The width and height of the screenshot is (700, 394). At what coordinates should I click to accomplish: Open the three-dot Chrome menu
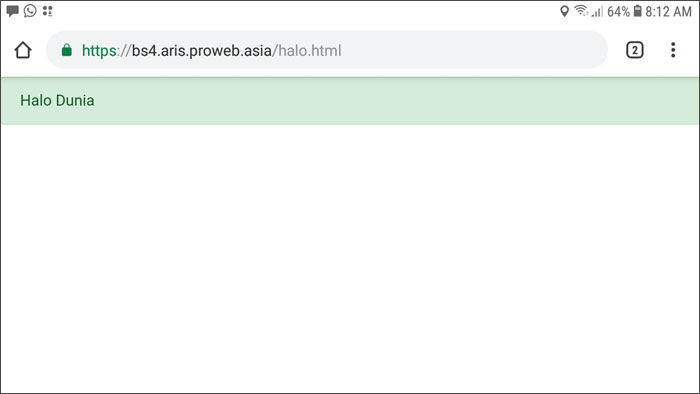673,50
